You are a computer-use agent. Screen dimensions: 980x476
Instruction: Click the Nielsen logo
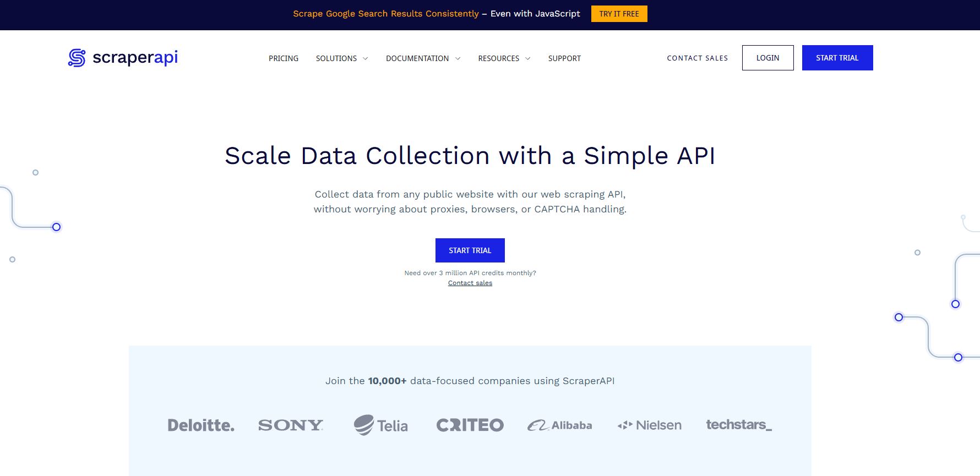650,425
